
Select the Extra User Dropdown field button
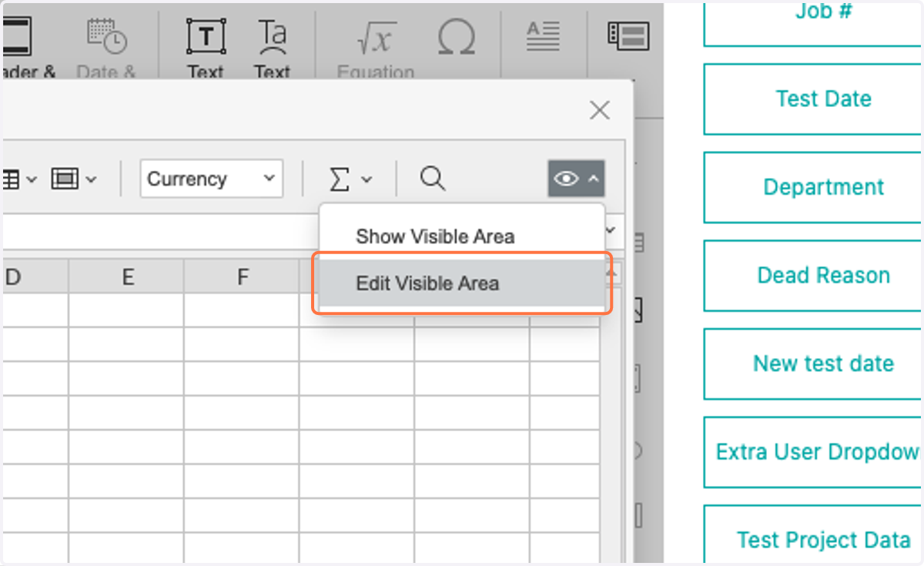click(813, 452)
